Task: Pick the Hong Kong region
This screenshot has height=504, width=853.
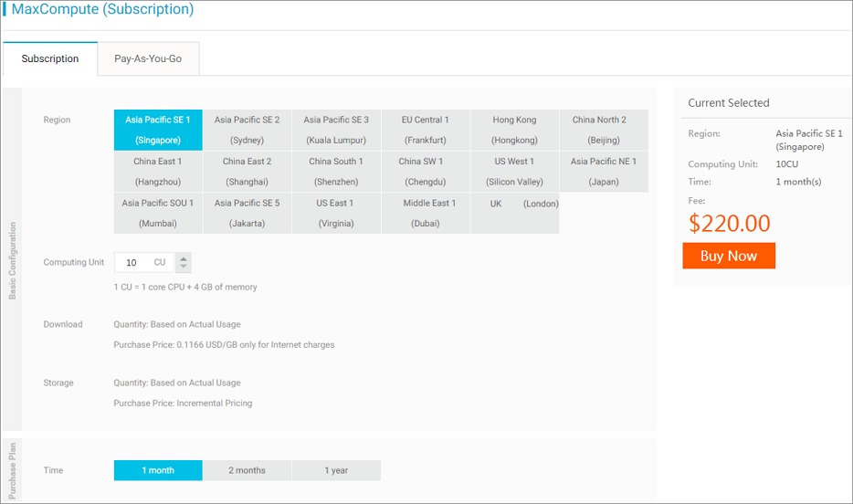Action: tap(514, 130)
